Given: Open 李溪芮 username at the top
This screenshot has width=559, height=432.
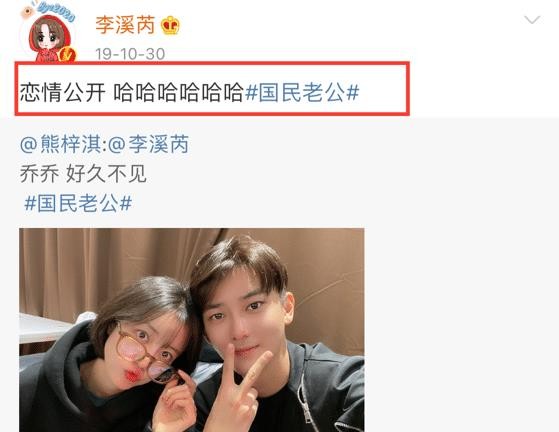Looking at the screenshot, I should pyautogui.click(x=125, y=25).
